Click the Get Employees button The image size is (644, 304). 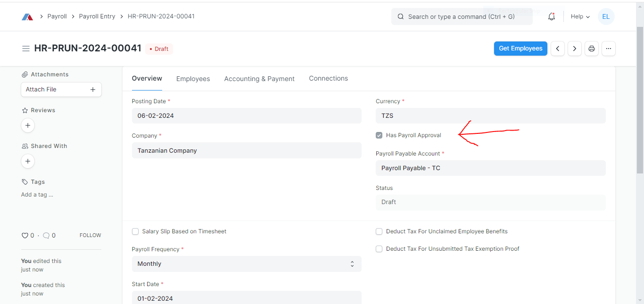click(x=520, y=48)
